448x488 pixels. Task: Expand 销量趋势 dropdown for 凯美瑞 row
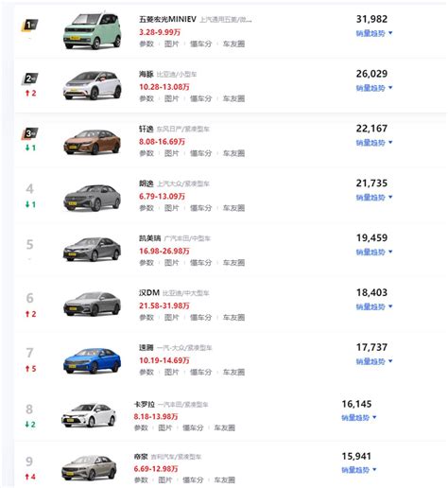coord(374,253)
